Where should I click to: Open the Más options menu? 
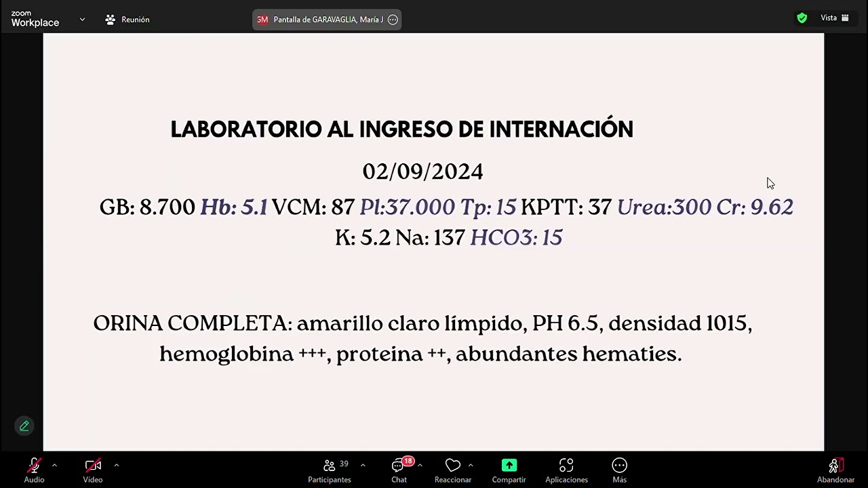pyautogui.click(x=619, y=471)
